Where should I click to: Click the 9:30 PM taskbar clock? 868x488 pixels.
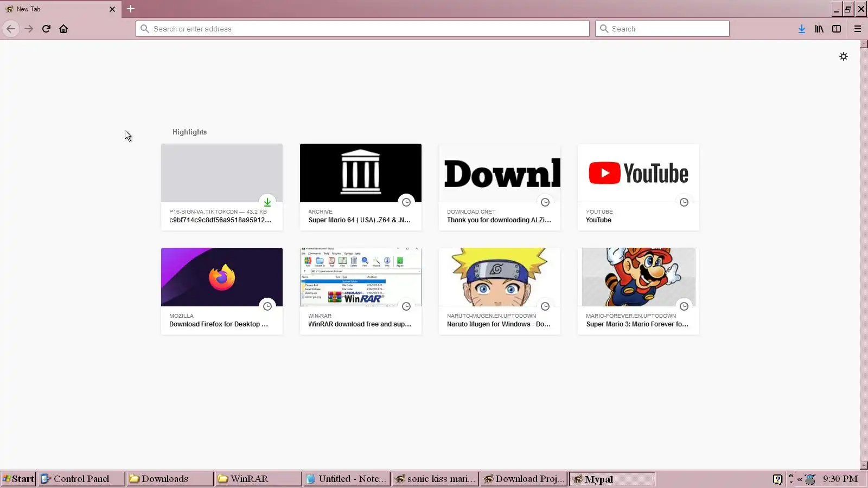tap(840, 479)
